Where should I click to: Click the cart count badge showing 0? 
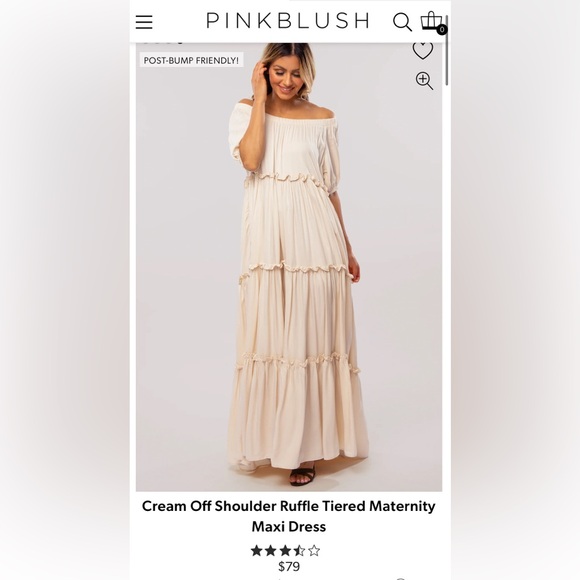[x=442, y=30]
